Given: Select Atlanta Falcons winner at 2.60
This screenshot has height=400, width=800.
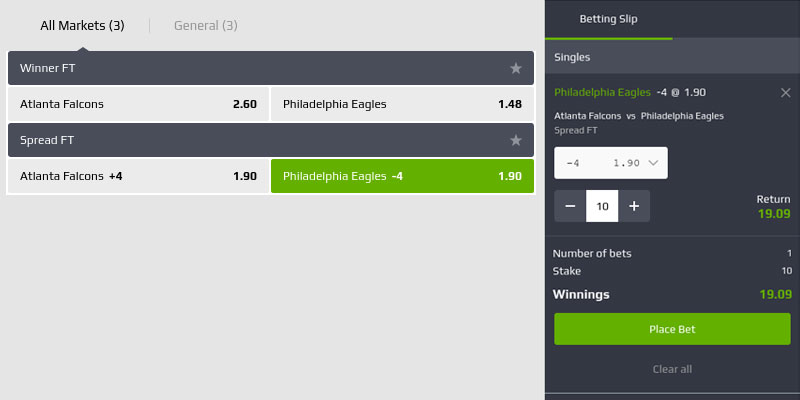Looking at the screenshot, I should pyautogui.click(x=138, y=104).
